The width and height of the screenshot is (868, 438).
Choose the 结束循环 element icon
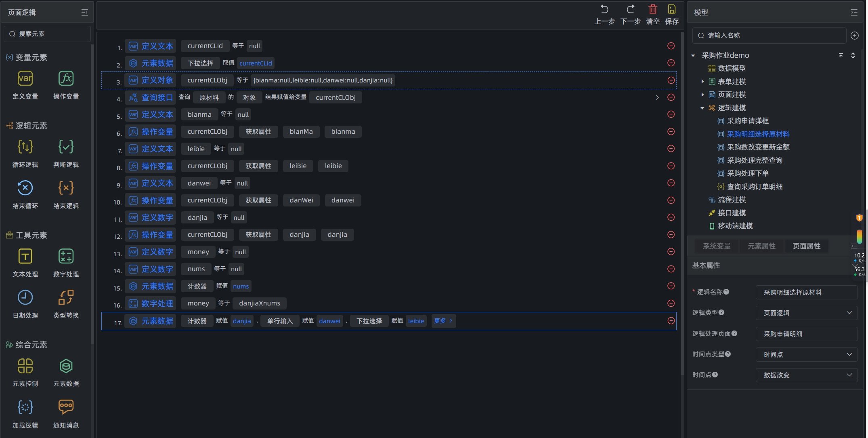coord(25,188)
